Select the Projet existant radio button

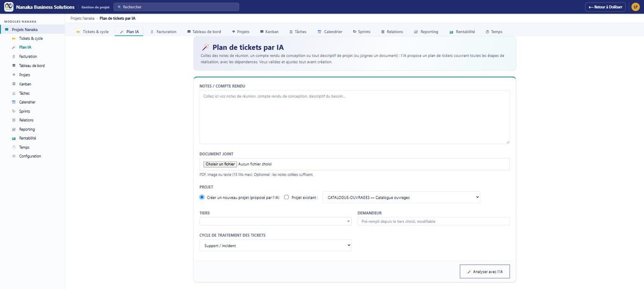tap(287, 197)
